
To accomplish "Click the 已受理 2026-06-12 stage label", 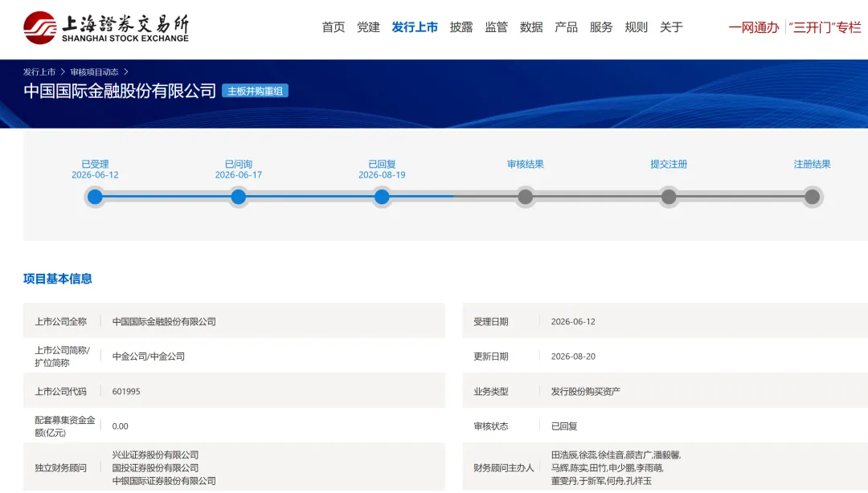I will point(95,169).
